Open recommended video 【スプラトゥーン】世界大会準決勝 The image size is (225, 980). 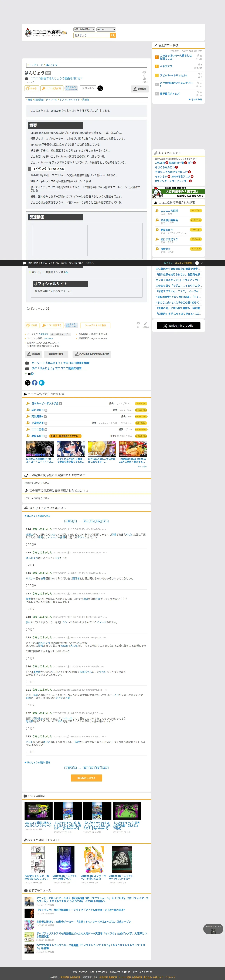pyautogui.click(x=127, y=826)
